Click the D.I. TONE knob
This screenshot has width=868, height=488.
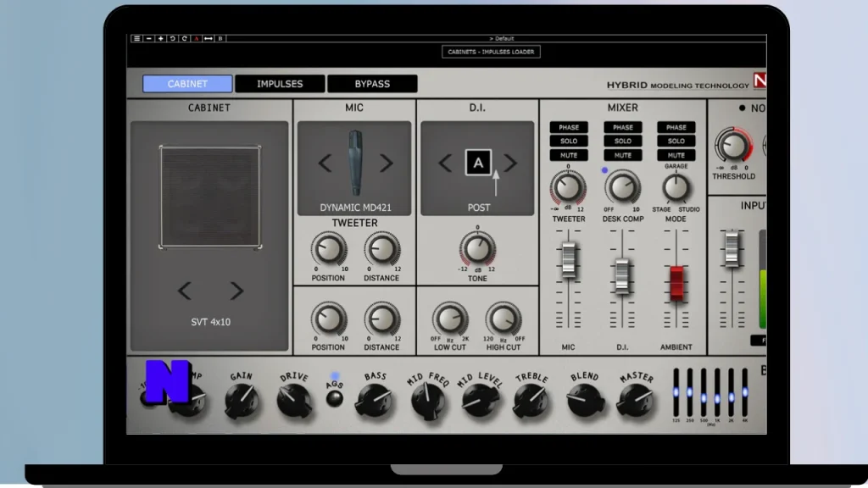pos(477,249)
